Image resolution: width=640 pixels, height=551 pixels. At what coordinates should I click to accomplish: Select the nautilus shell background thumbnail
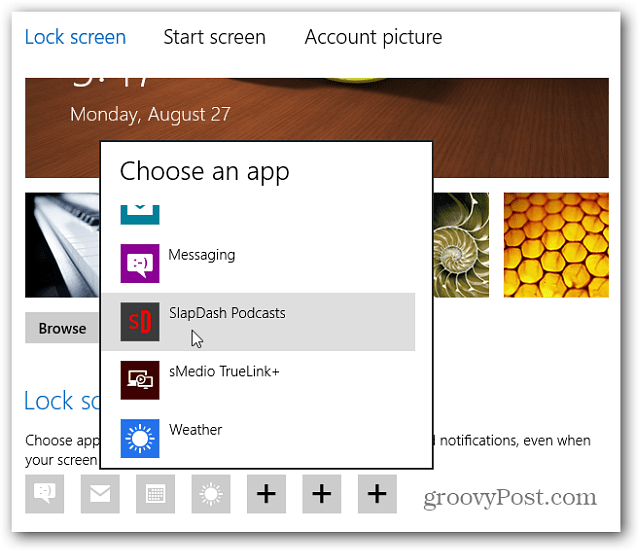pos(461,245)
